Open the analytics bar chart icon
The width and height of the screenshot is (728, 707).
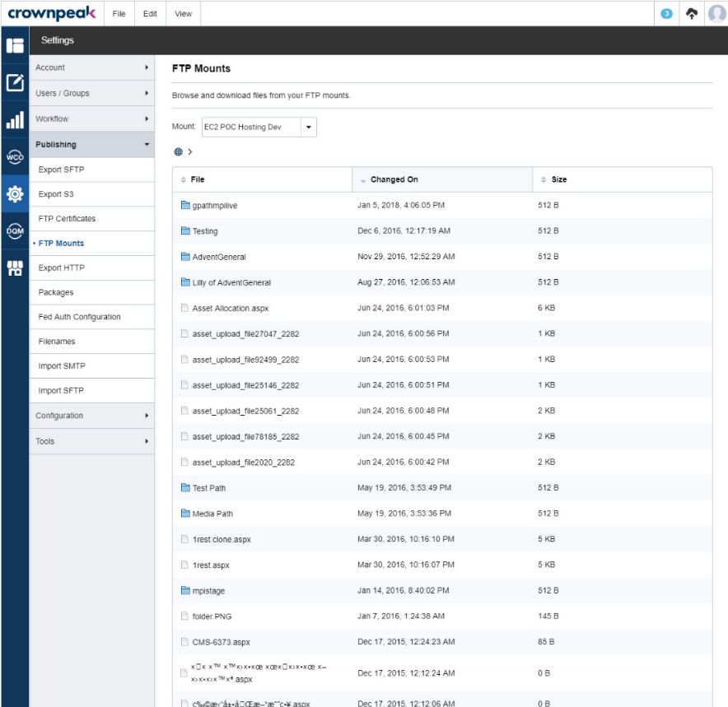tap(14, 120)
